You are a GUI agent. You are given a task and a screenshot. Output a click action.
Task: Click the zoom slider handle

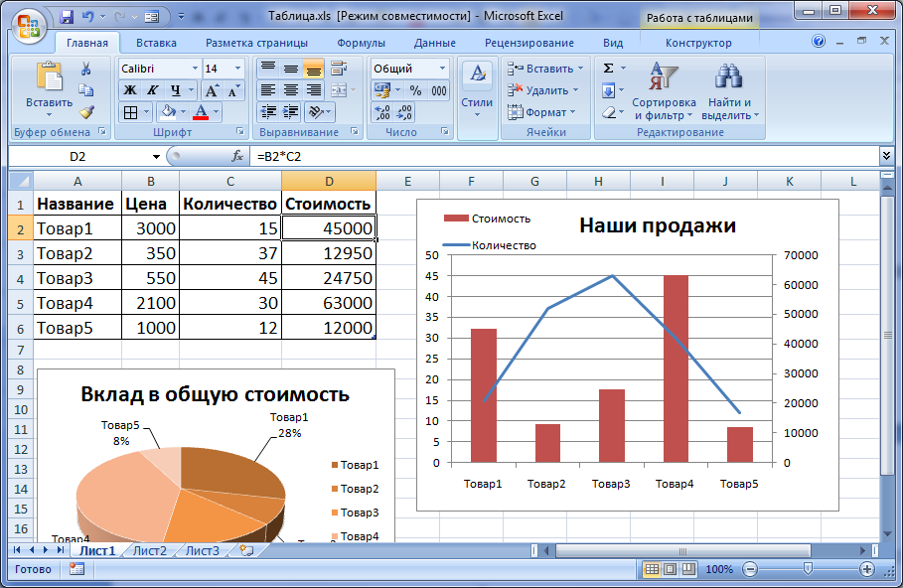[808, 569]
